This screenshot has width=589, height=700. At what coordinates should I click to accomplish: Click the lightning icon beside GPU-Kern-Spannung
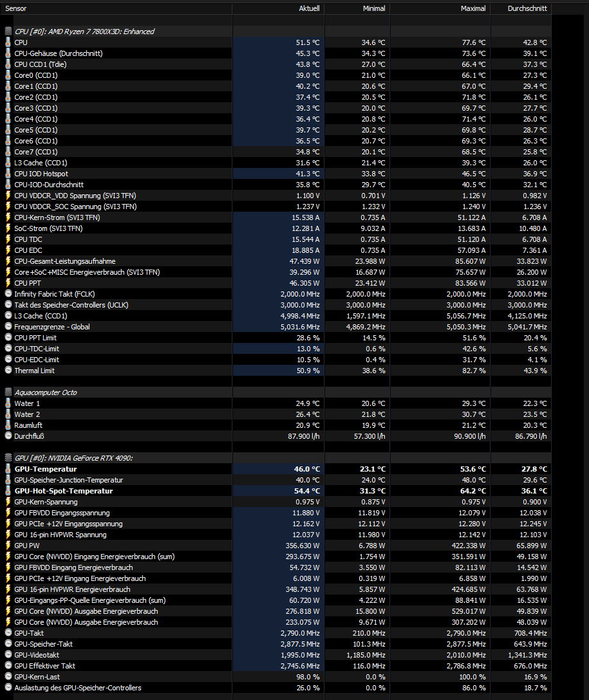(8, 502)
